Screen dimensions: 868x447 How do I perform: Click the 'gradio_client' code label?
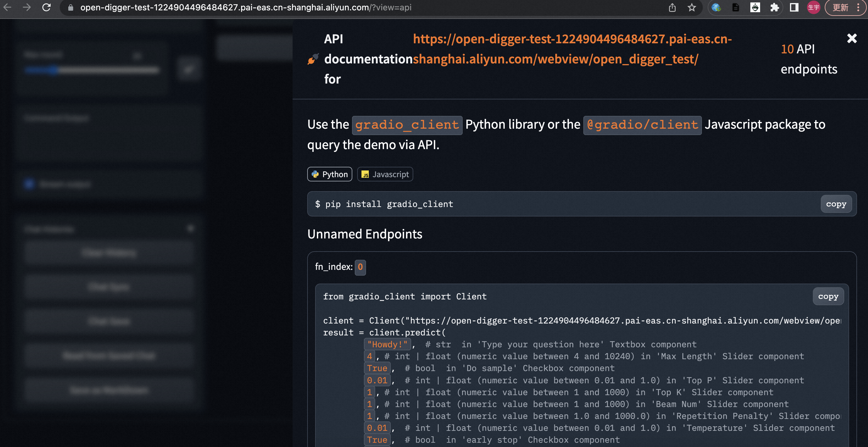click(x=407, y=125)
